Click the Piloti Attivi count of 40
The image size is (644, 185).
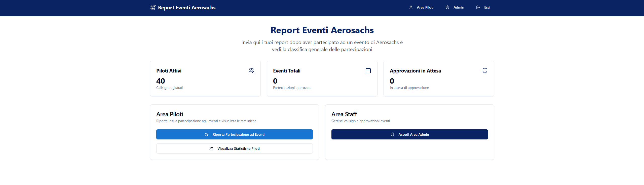pos(161,81)
